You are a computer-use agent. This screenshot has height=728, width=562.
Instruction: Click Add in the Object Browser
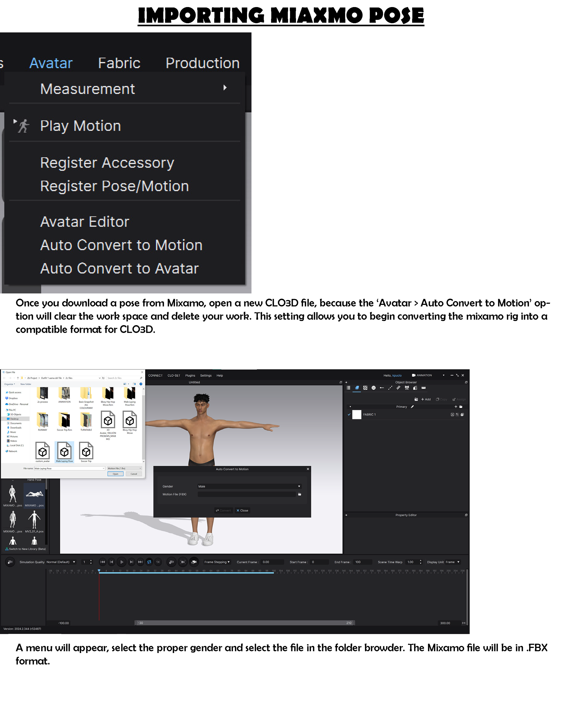426,399
